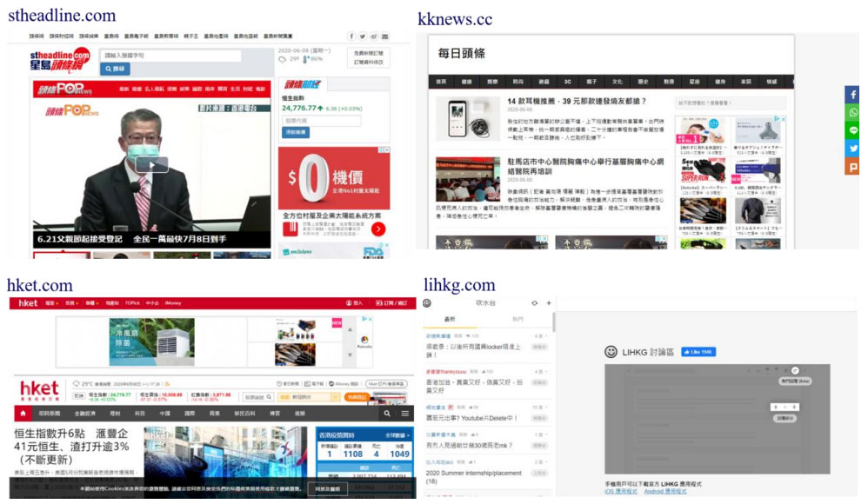
Task: Create new LIHKG post with plus
Action: pos(549,303)
